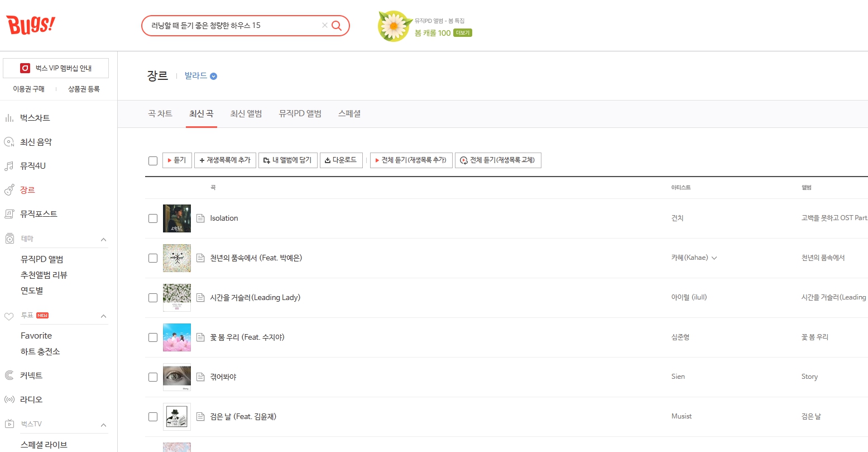Image resolution: width=868 pixels, height=452 pixels.
Task: Open 봄 캐롤 100 link
Action: pos(433,33)
